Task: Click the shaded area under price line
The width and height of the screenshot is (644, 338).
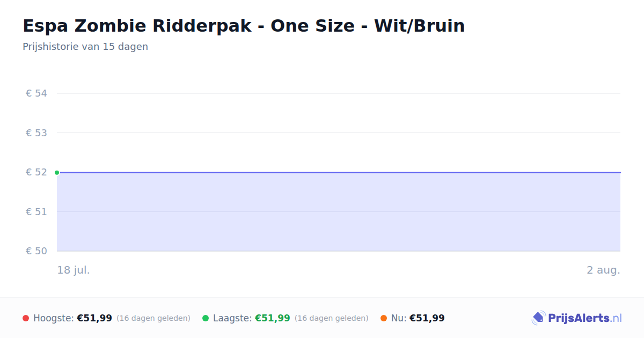Action: (339, 212)
